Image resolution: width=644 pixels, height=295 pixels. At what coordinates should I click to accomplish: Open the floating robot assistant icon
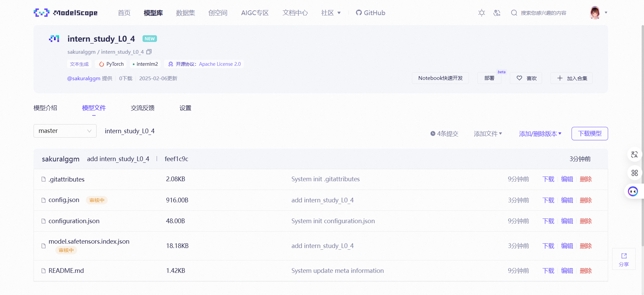[633, 191]
